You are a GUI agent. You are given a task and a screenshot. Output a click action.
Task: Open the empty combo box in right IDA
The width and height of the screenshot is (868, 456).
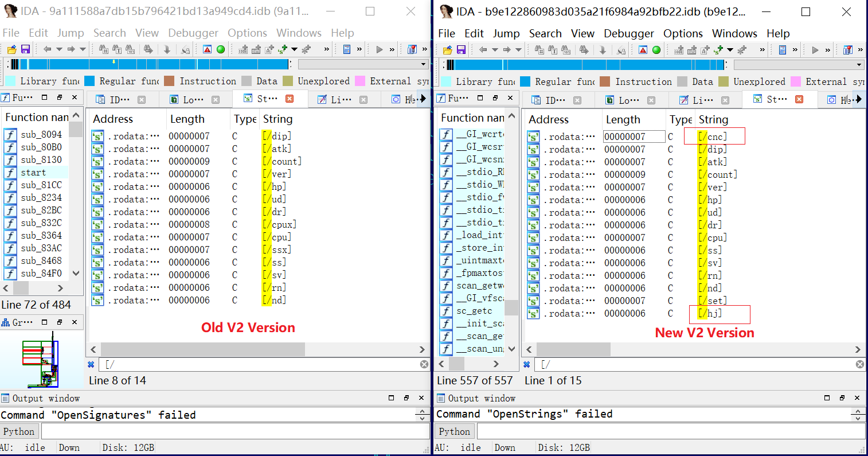click(x=799, y=65)
